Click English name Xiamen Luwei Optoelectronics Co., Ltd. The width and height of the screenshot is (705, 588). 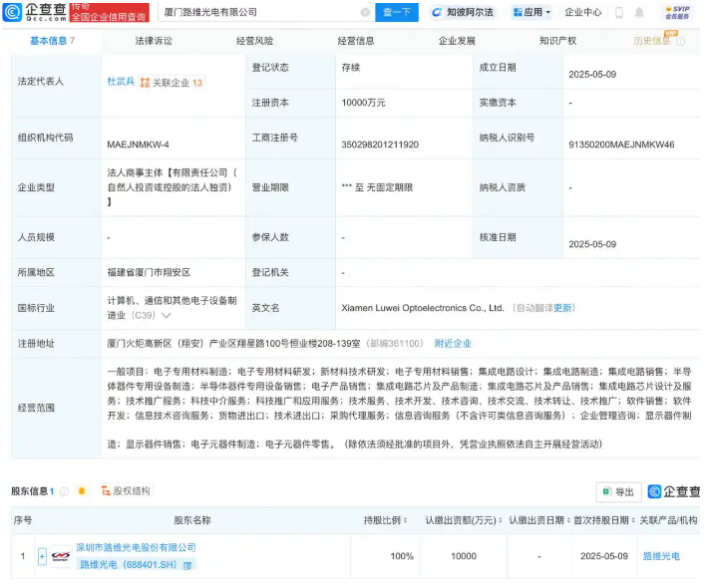point(422,308)
